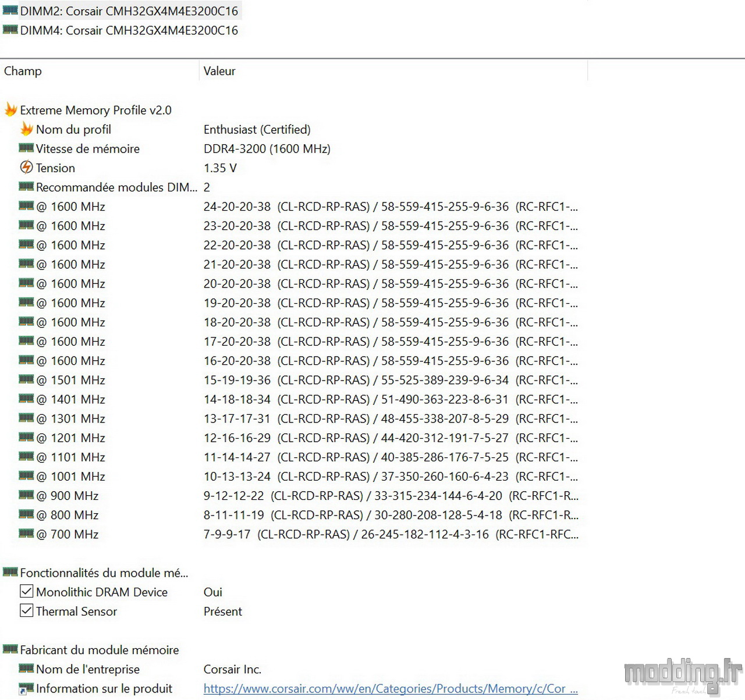Select the @ 1201 MHz row label

pos(71,438)
